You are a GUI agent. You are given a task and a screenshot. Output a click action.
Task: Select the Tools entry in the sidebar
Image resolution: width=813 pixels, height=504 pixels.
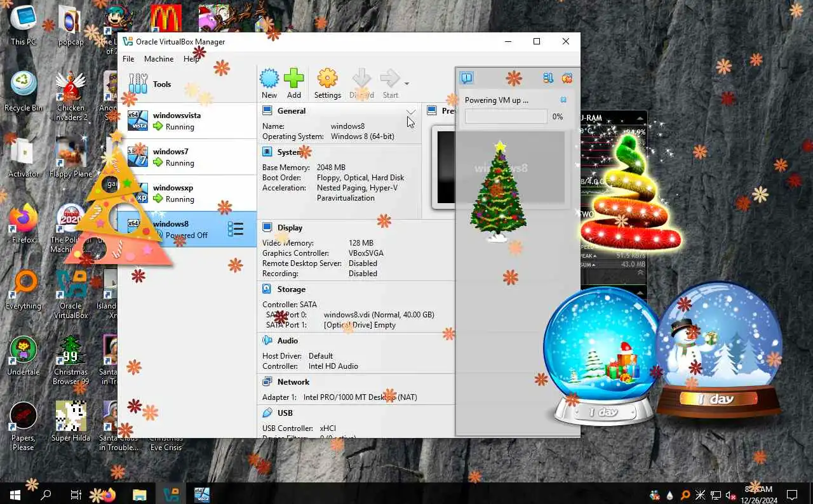pos(187,84)
